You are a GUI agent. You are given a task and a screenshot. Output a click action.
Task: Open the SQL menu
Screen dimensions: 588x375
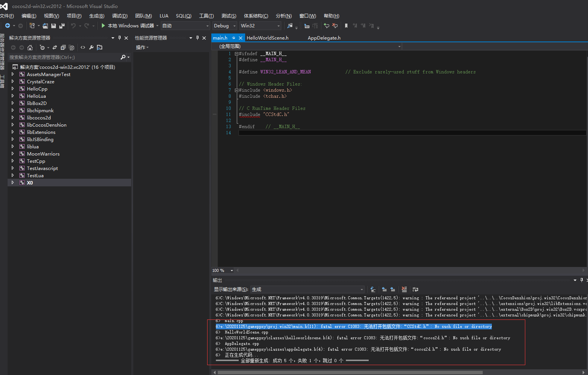click(184, 16)
